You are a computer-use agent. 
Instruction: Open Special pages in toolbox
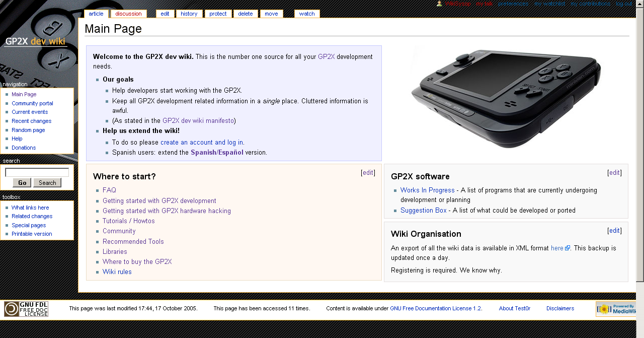[x=29, y=225]
